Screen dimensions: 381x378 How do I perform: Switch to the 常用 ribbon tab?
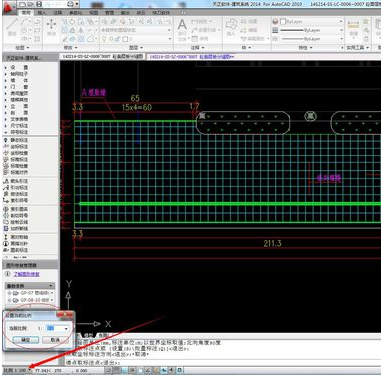click(26, 13)
